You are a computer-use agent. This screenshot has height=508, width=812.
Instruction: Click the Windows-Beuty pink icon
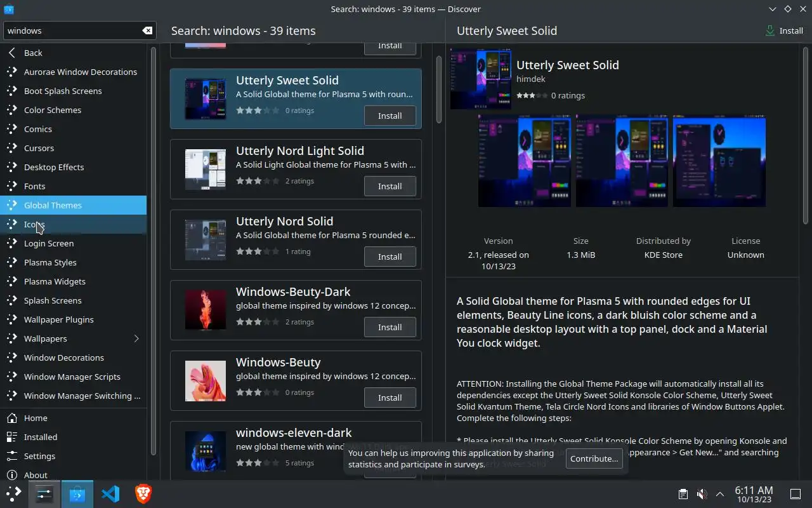(206, 381)
